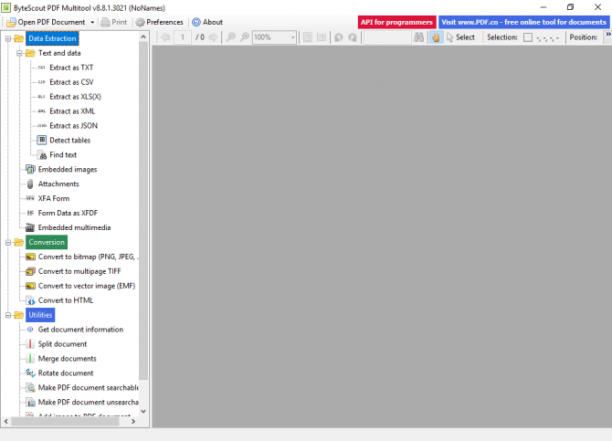Click the Make PDF document searchable icon
This screenshot has height=441, width=612.
coord(30,388)
